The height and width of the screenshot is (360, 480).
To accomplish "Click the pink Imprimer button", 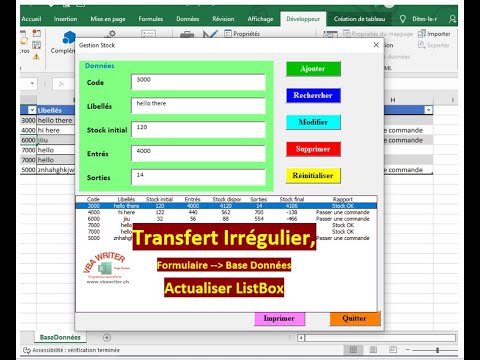I will 280,319.
